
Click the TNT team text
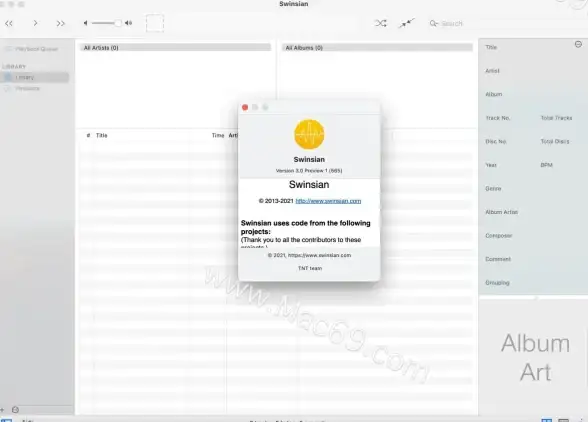pos(310,268)
